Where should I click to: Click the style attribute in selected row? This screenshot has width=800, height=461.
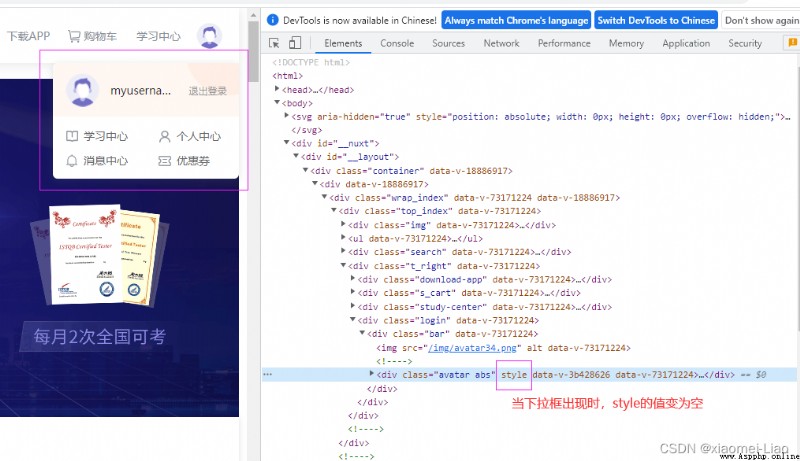pyautogui.click(x=514, y=375)
